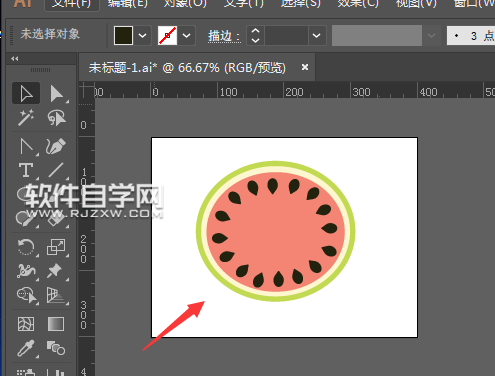The height and width of the screenshot is (376, 495).
Task: Select the Symbol Sprayer tool
Action: tap(26, 372)
